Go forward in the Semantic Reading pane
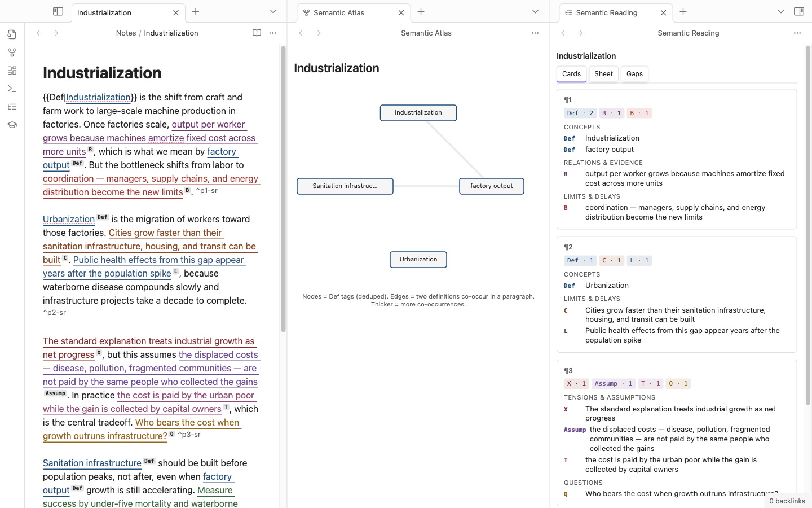This screenshot has width=812, height=508. point(580,33)
